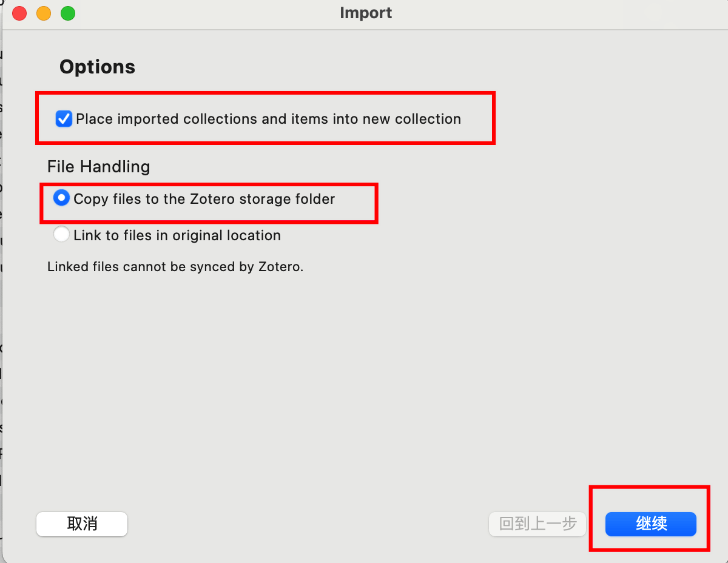Image resolution: width=728 pixels, height=563 pixels.
Task: Click the yellow minimize traffic light icon
Action: click(43, 13)
